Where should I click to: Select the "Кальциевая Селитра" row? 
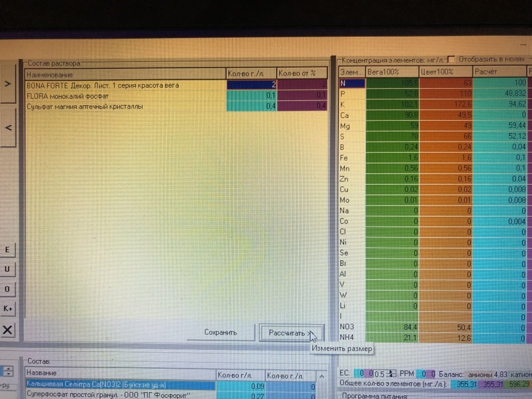pyautogui.click(x=120, y=384)
